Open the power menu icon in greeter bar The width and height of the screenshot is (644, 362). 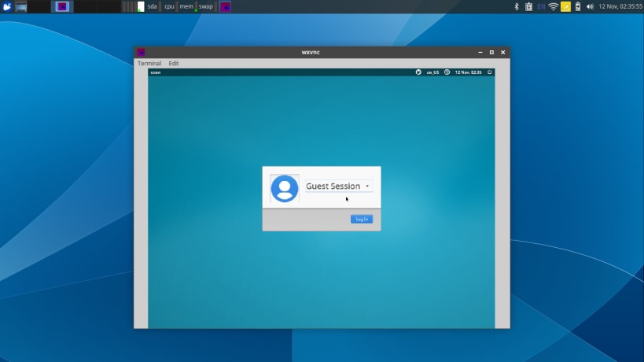[490, 72]
